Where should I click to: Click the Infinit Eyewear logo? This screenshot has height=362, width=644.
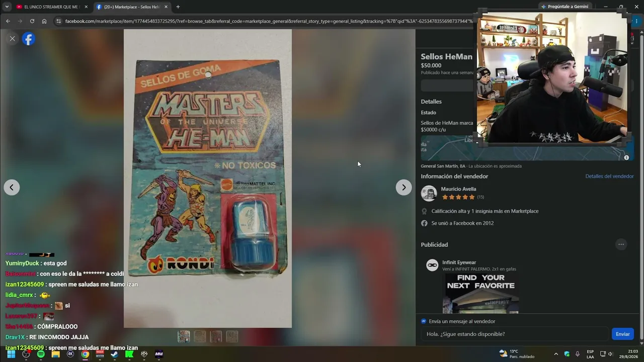[x=432, y=265]
